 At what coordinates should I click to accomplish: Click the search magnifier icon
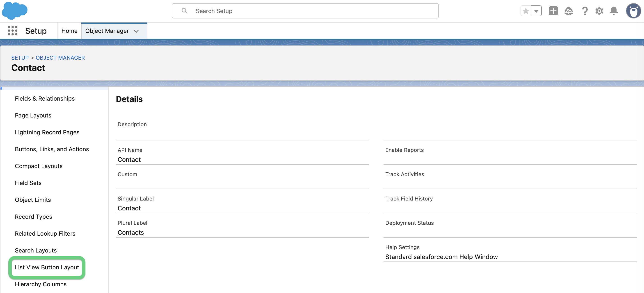click(x=185, y=11)
